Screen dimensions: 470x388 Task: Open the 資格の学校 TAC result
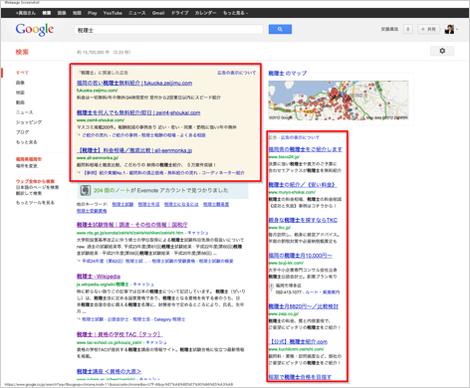pos(120,334)
